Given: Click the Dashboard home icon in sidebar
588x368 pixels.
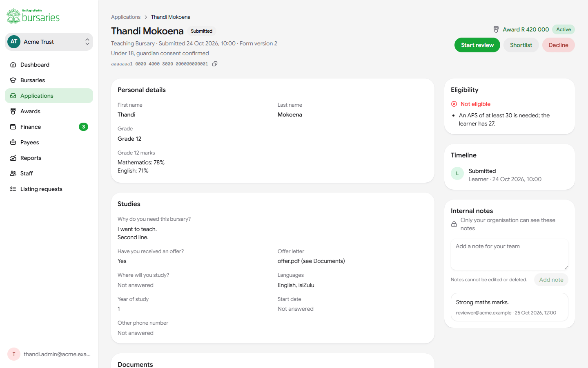Looking at the screenshot, I should coord(13,65).
